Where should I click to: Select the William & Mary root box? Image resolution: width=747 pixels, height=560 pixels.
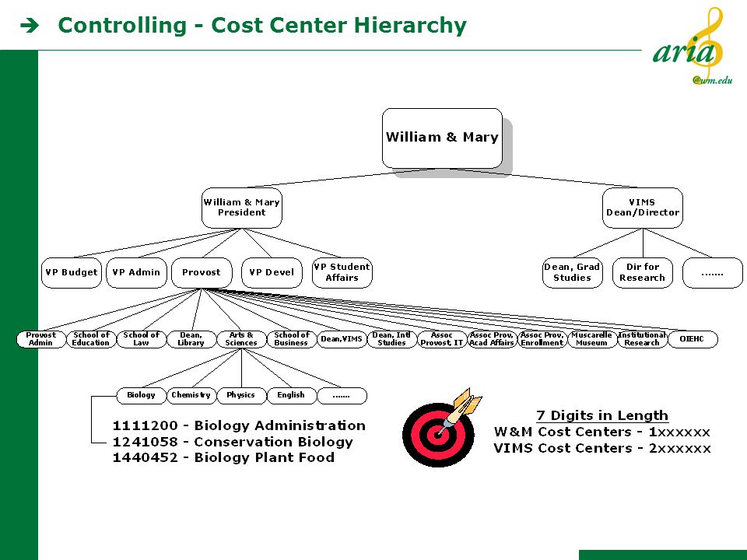coord(442,138)
